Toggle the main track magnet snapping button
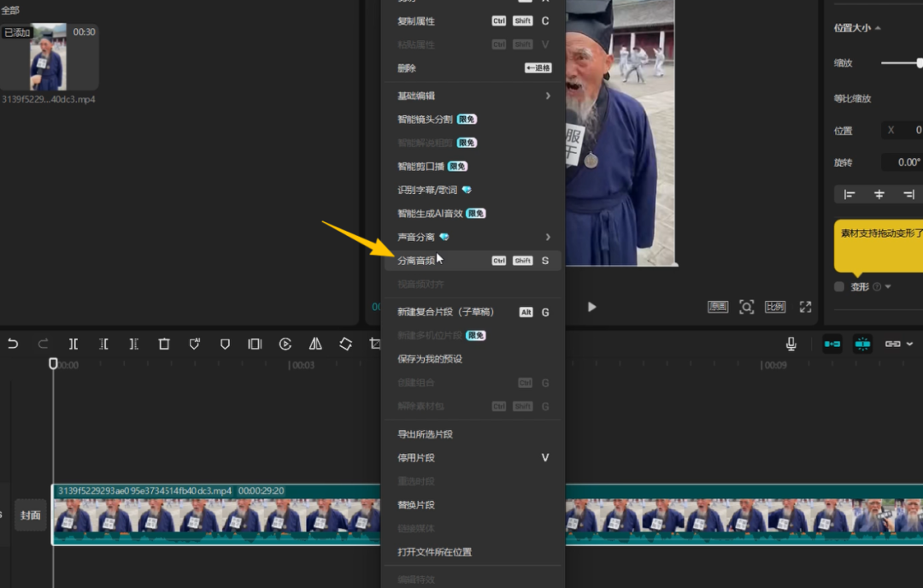This screenshot has width=923, height=588. tap(832, 344)
